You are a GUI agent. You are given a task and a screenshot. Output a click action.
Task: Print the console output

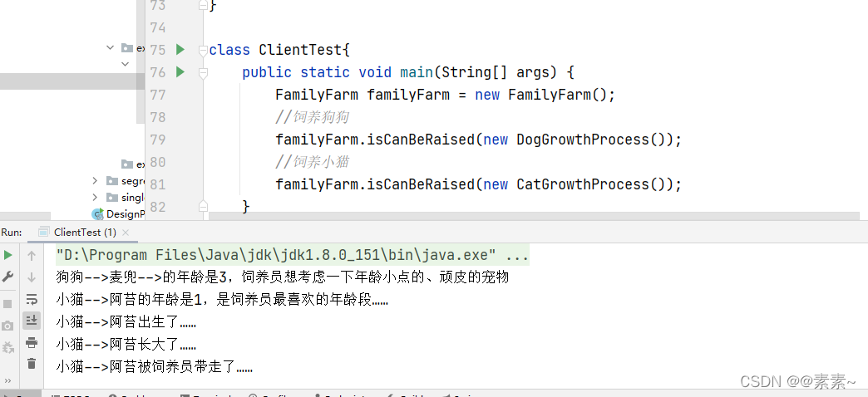[x=32, y=342]
